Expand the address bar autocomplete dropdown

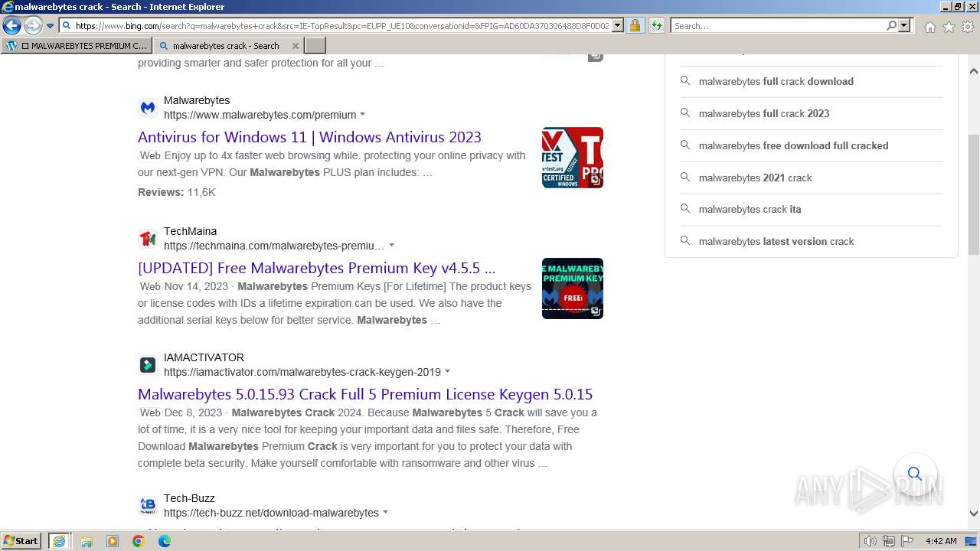(618, 26)
